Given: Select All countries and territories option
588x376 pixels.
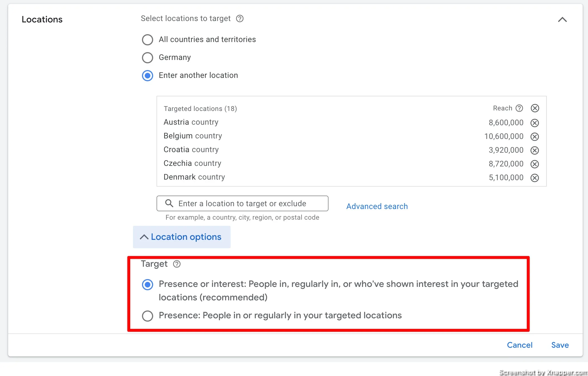Looking at the screenshot, I should (x=148, y=40).
